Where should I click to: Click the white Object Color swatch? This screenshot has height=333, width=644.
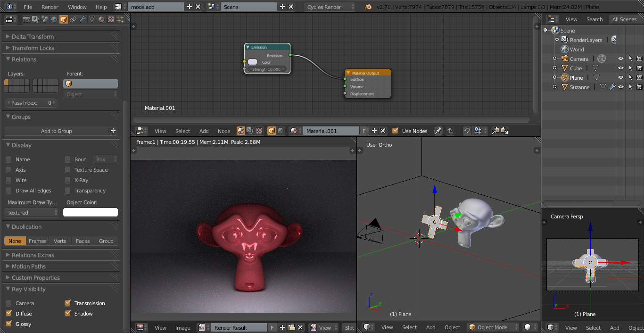[91, 212]
